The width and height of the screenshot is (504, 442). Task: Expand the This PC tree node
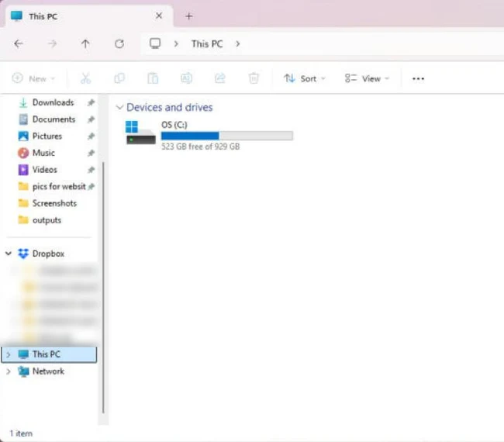pyautogui.click(x=9, y=354)
